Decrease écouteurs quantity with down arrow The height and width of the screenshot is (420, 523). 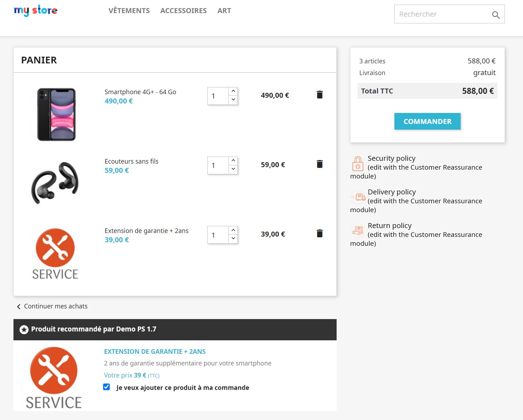233,169
